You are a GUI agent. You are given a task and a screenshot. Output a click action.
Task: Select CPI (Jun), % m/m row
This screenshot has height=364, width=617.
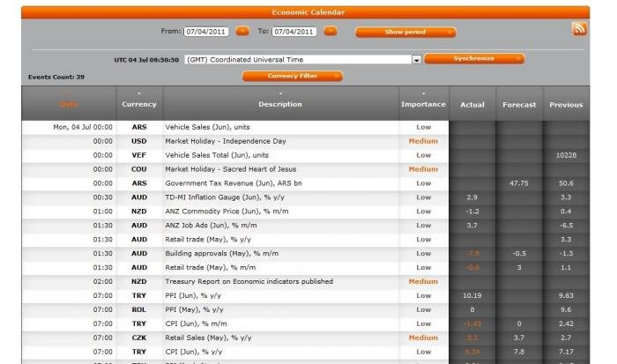coord(306,323)
